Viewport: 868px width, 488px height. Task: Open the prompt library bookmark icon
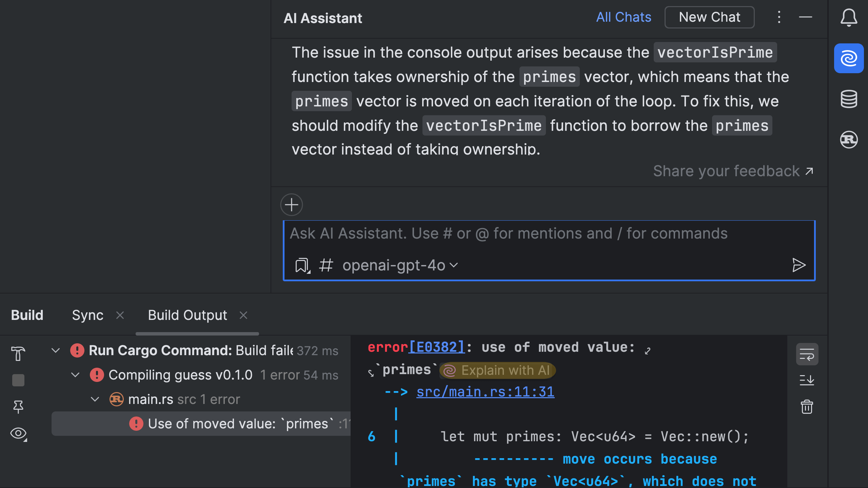(x=302, y=265)
